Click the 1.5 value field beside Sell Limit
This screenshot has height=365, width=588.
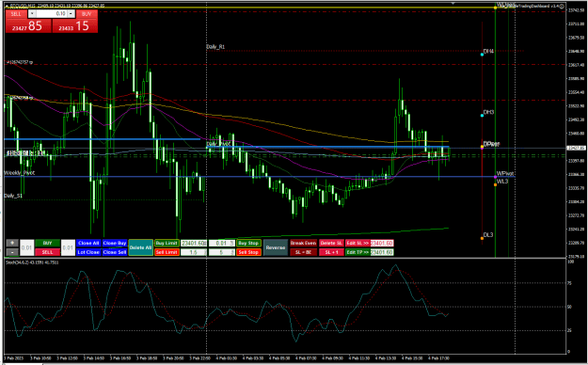pos(194,252)
